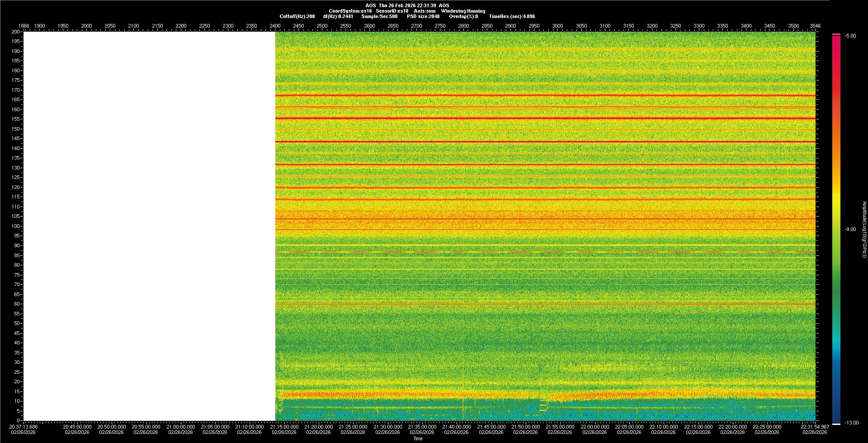Click the end timestamp 22:31:54.967
This screenshot has width=868, height=443.
coord(815,426)
